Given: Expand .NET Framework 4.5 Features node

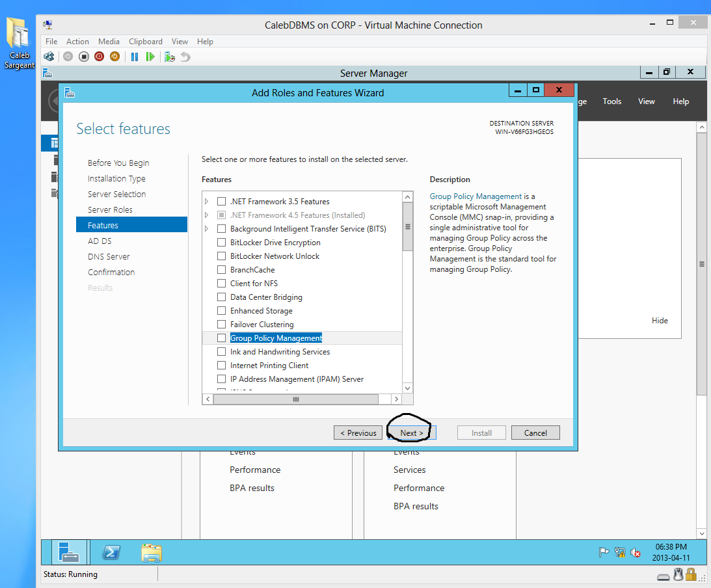Looking at the screenshot, I should 206,215.
